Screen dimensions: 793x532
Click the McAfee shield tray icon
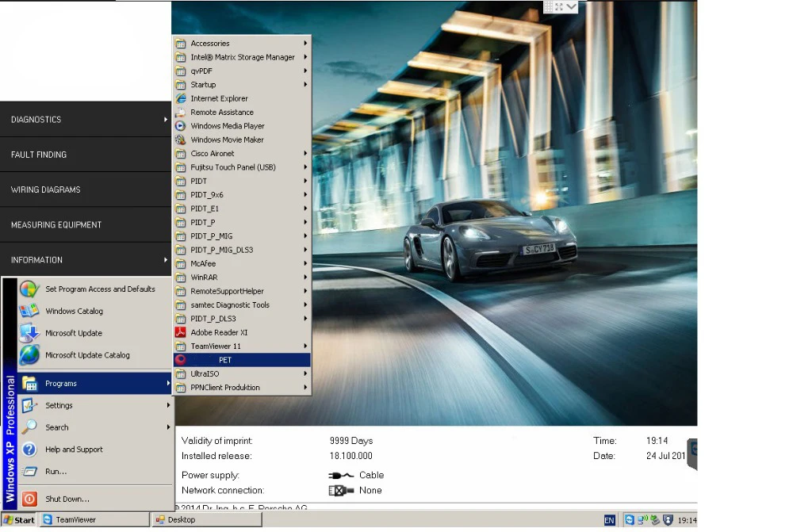pos(668,520)
